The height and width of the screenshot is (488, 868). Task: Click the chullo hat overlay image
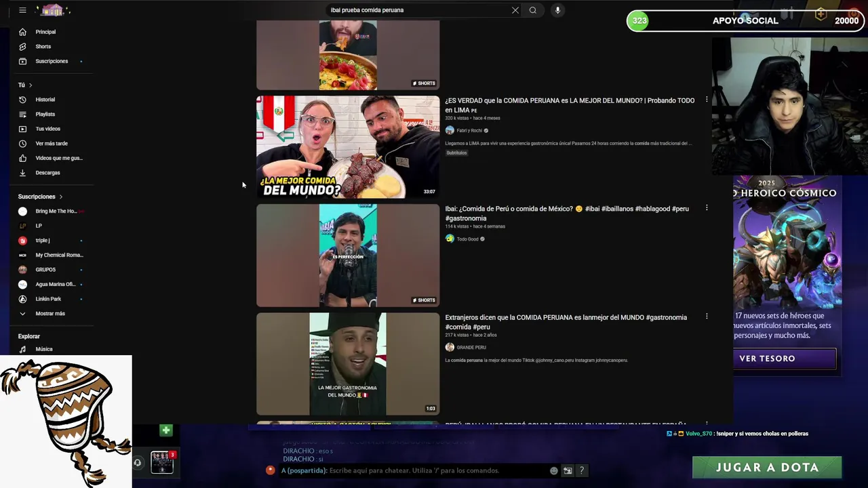[66, 421]
